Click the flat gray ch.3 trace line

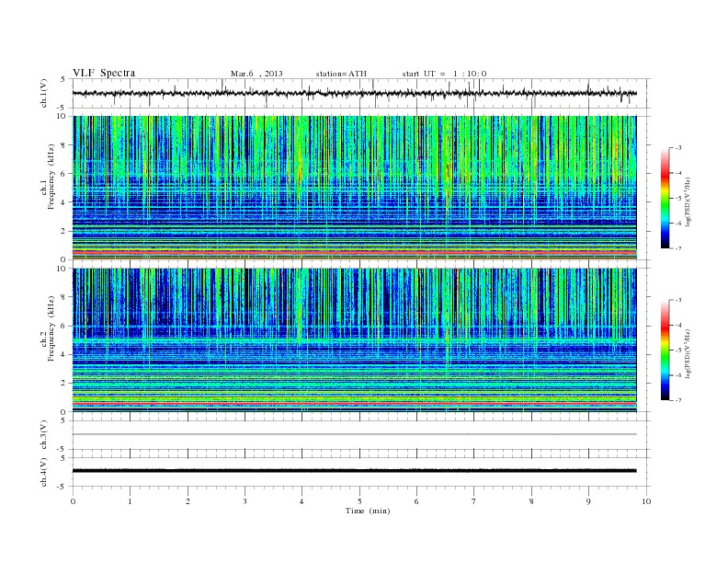coord(354,434)
